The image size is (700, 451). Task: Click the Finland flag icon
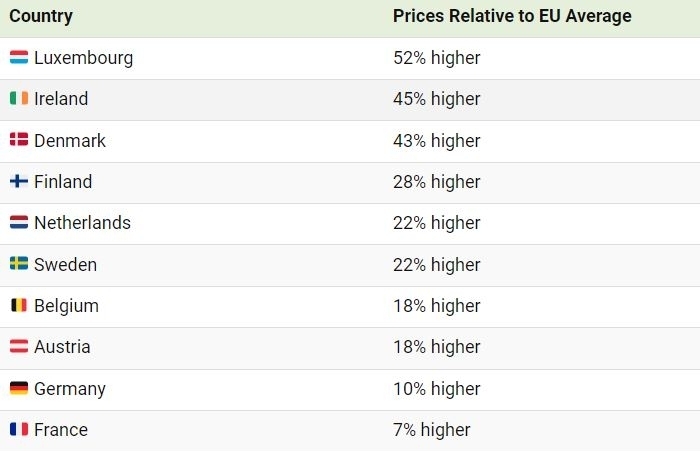(19, 182)
